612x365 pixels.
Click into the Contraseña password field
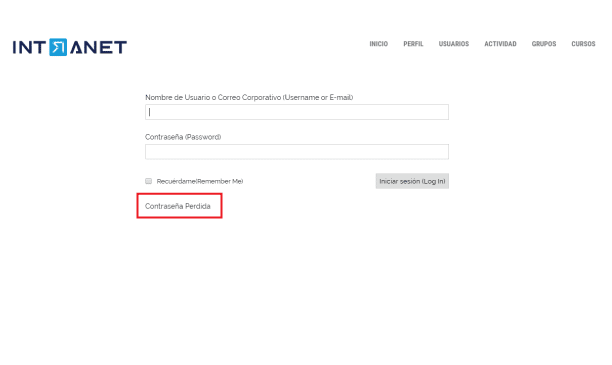297,152
